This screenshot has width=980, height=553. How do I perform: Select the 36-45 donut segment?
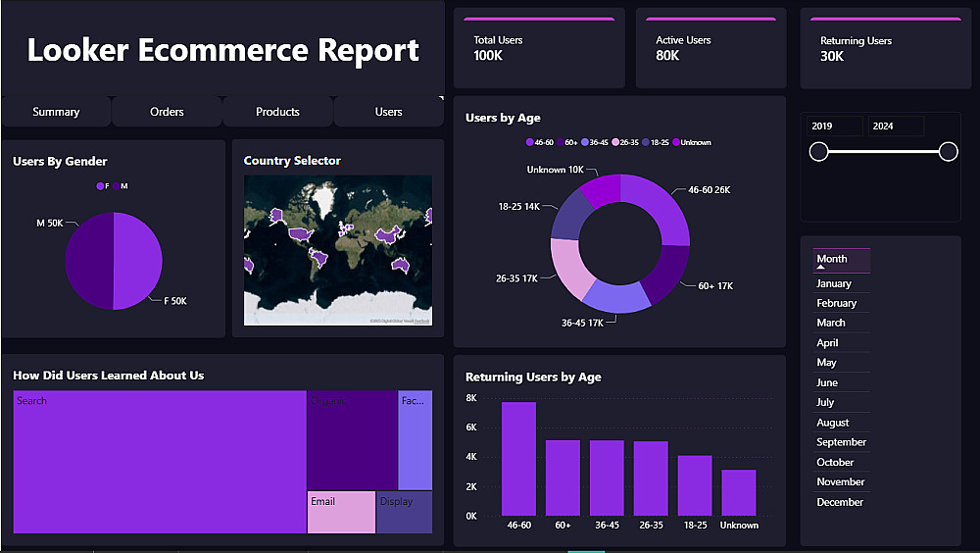pos(615,299)
